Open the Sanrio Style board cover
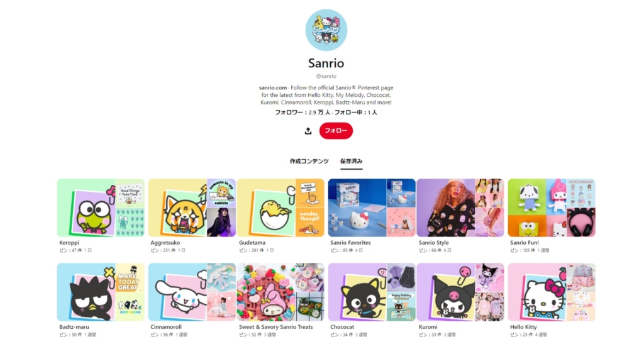 (x=460, y=208)
